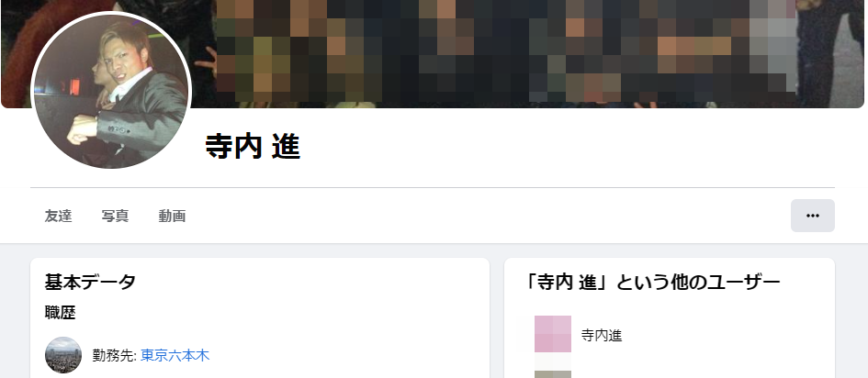Viewport: 868px width, 378px height.
Task: Click the round city workplace icon
Action: pos(63,355)
